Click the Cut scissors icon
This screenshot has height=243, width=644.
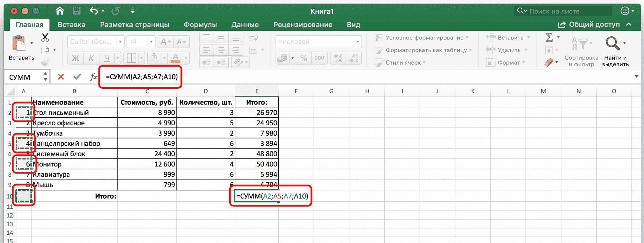45,38
